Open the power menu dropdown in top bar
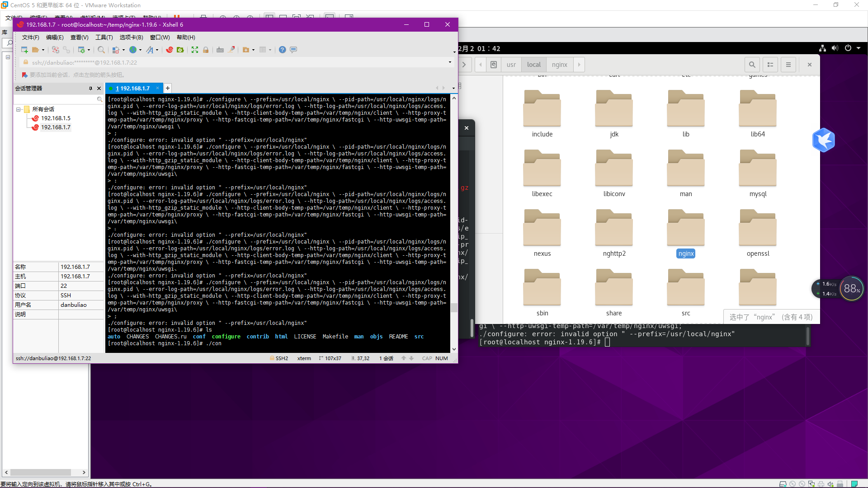Image resolution: width=868 pixels, height=488 pixels. pos(859,48)
